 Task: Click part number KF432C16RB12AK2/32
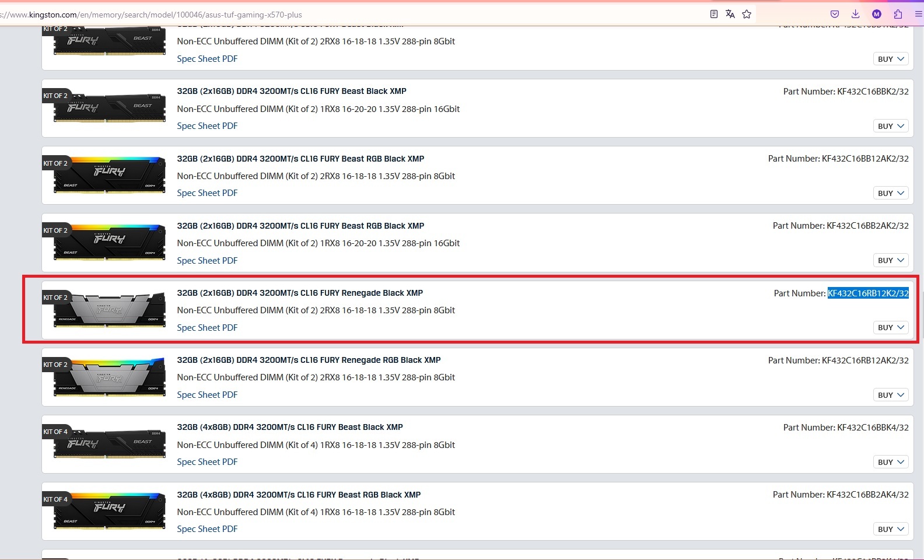click(x=865, y=360)
